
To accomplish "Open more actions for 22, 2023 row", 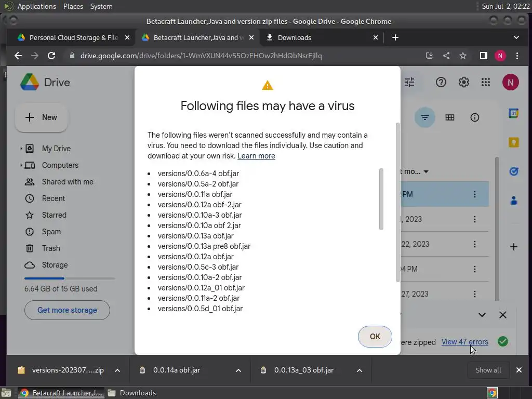I will 475,244.
